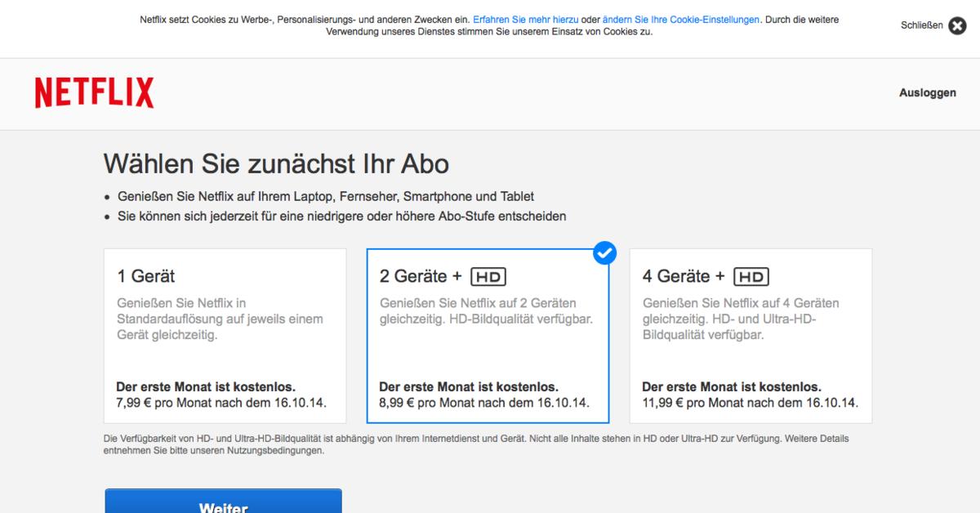This screenshot has width=980, height=513.
Task: Click the HD icon in the 4 Geräte plan
Action: (x=751, y=277)
